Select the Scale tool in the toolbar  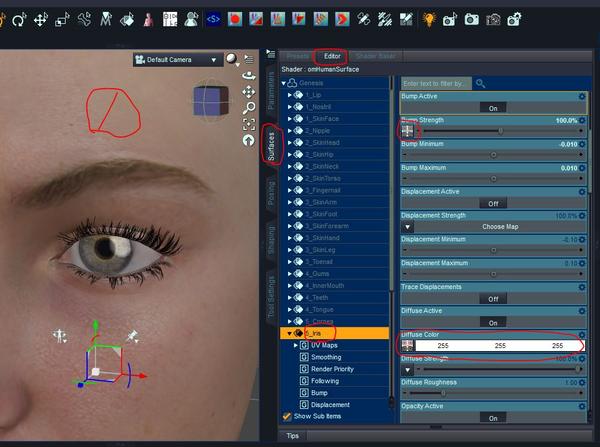[x=62, y=20]
